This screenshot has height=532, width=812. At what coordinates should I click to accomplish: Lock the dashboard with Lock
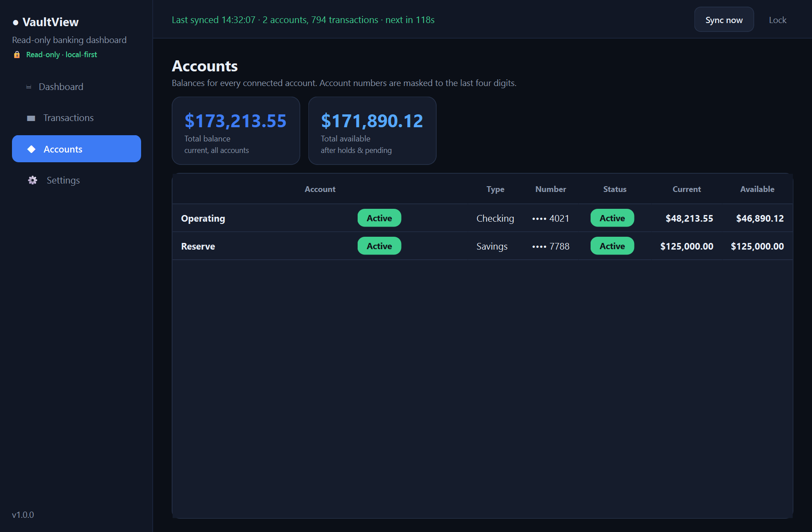[x=777, y=20]
